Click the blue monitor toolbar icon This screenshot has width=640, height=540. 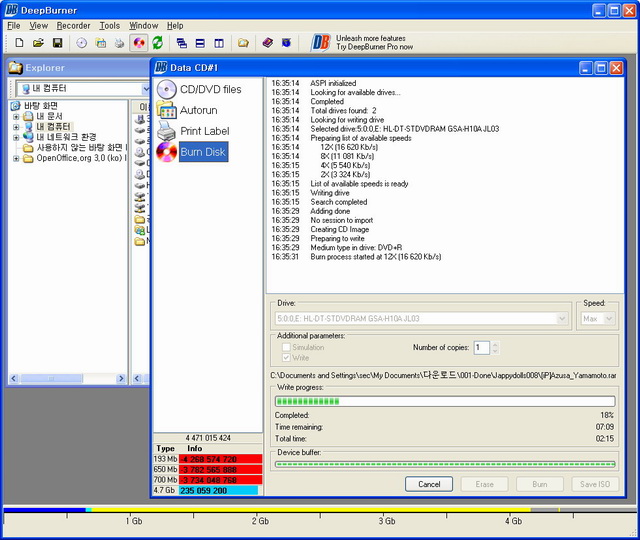pos(287,42)
